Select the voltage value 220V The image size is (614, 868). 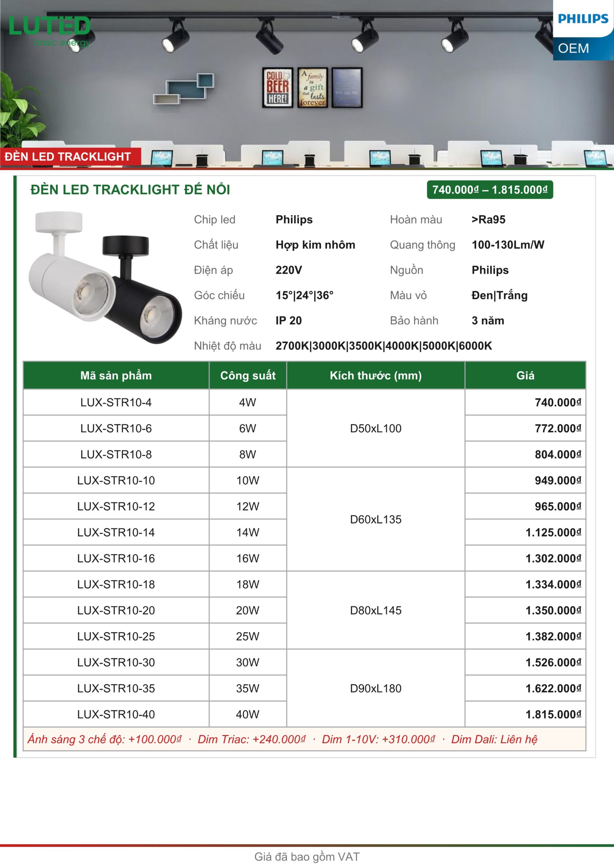(289, 270)
